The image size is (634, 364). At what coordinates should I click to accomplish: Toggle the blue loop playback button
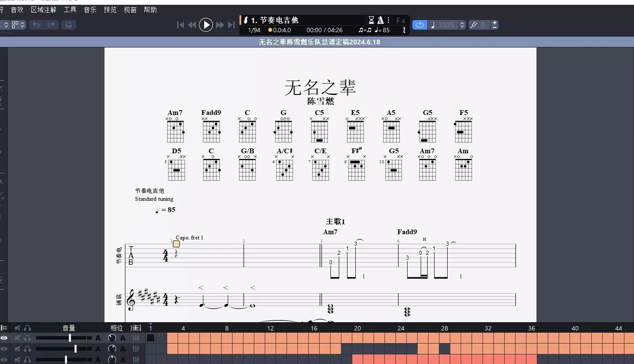[420, 25]
